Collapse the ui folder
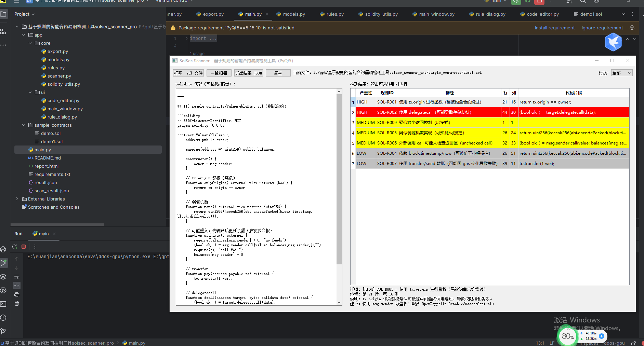The height and width of the screenshot is (346, 644). pyautogui.click(x=30, y=92)
